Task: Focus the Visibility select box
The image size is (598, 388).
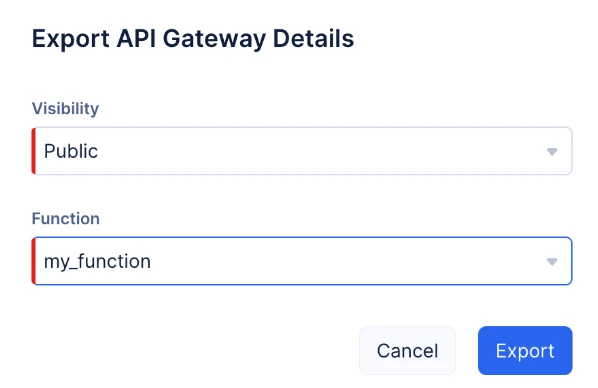Action: [x=302, y=151]
